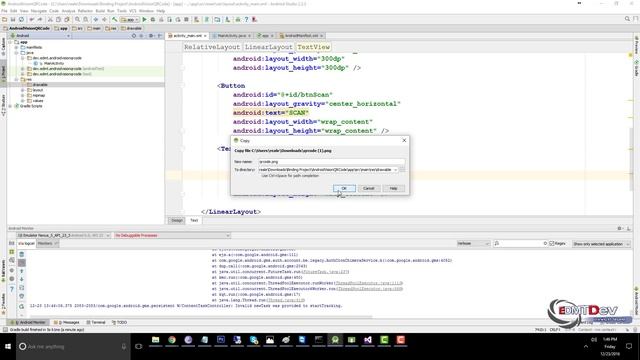Click the scroll up arrow in logcat
Viewport: 640px width, 360px height.
22,271
